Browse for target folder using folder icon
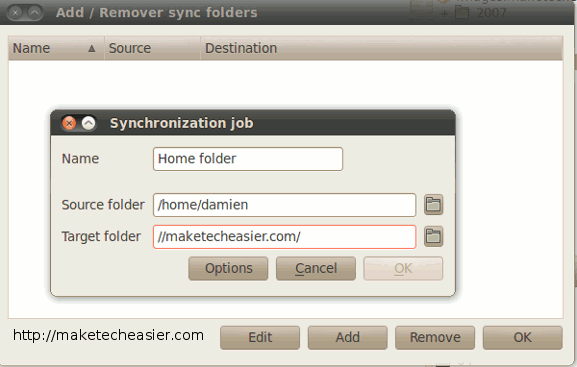This screenshot has height=367, width=577. (x=433, y=236)
